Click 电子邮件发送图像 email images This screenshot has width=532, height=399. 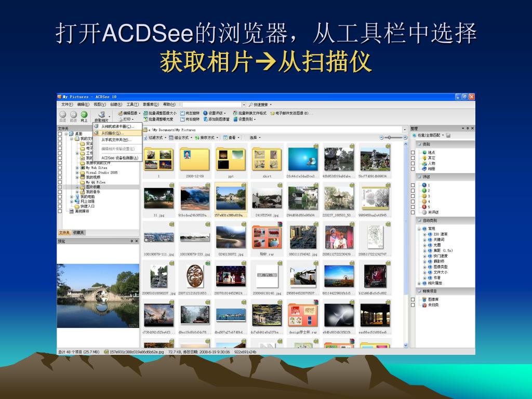tap(292, 113)
